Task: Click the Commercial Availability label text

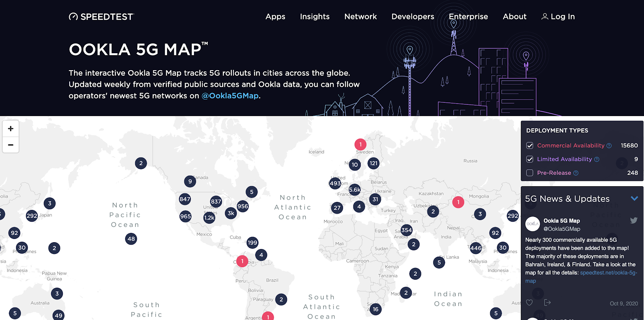Action: coord(571,145)
